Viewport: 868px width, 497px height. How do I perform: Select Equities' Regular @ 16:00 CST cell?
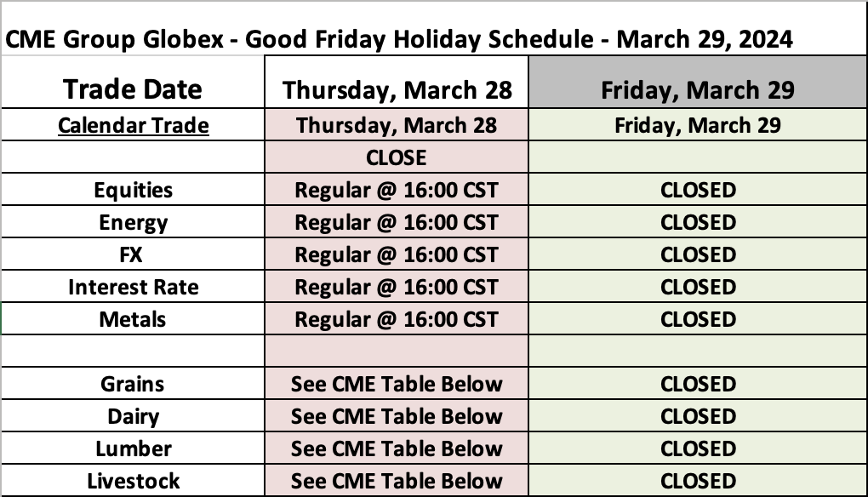(396, 190)
